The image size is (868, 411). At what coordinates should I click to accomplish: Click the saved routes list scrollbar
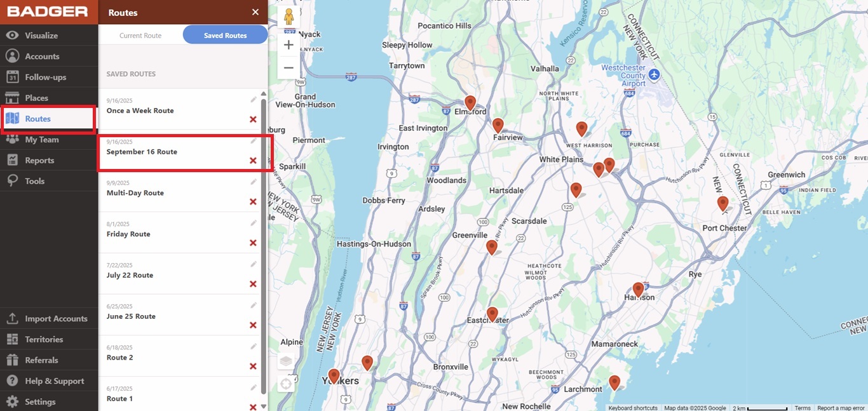pyautogui.click(x=264, y=246)
